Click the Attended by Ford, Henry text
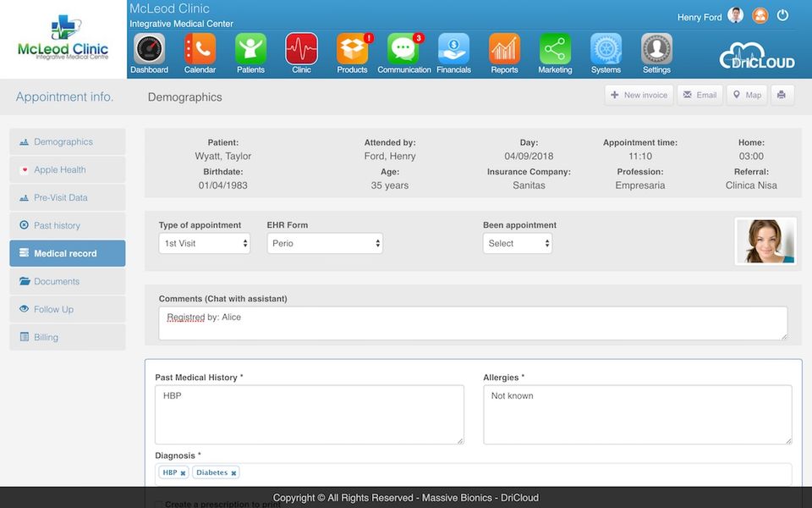 pos(389,156)
